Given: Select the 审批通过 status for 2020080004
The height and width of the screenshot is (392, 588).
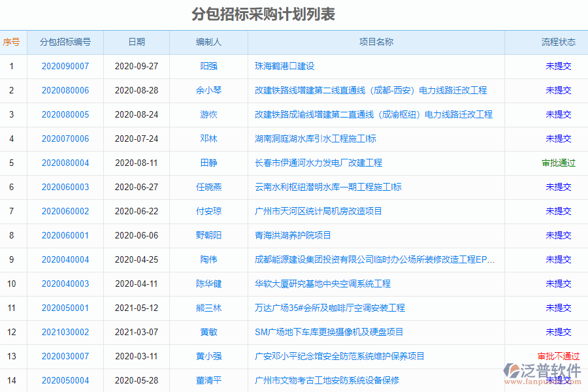Looking at the screenshot, I should pyautogui.click(x=557, y=163).
